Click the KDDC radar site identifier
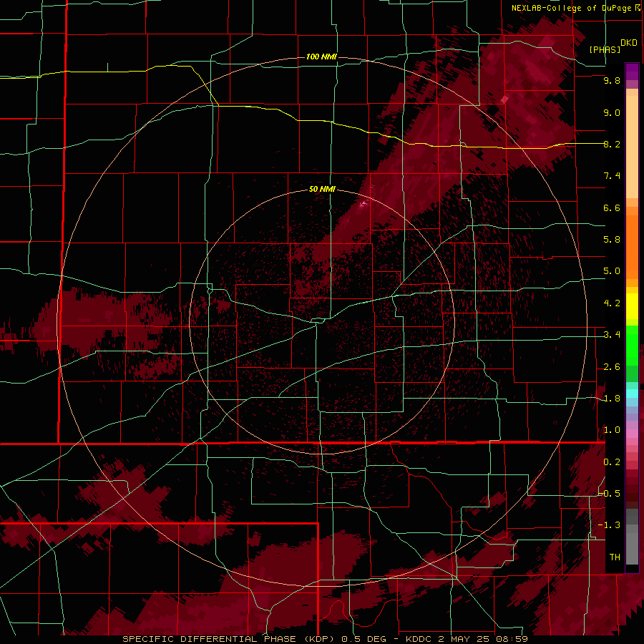Image resolution: width=644 pixels, height=644 pixels. point(419,639)
